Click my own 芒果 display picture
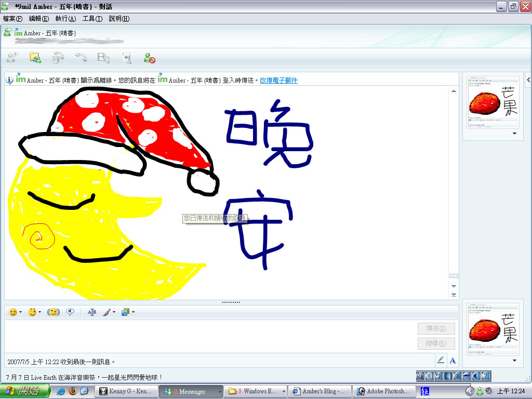532x399 pixels. pyautogui.click(x=493, y=329)
